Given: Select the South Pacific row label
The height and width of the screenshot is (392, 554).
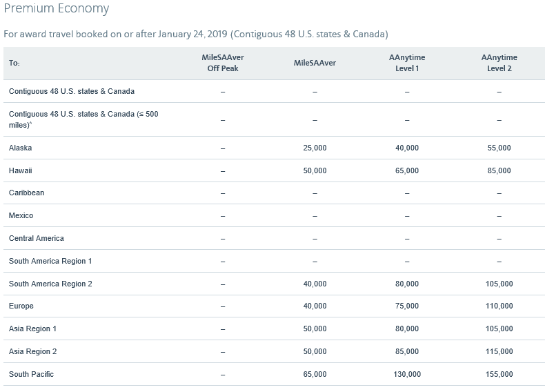Looking at the screenshot, I should [31, 374].
